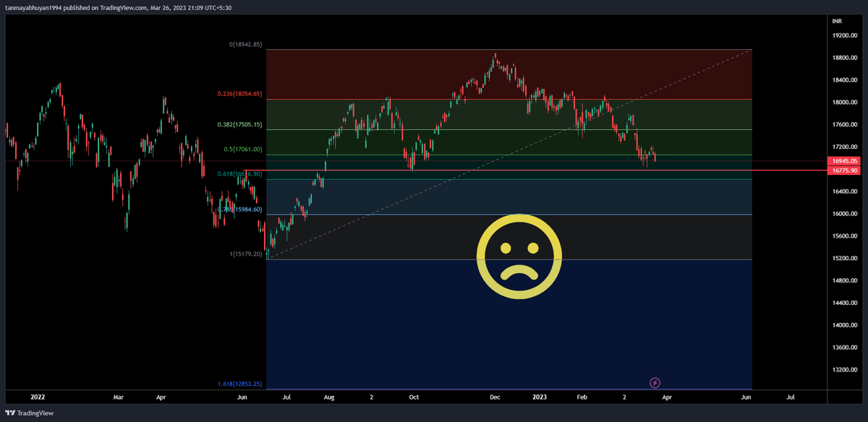The image size is (868, 422).
Task: Select the 0.236(18054.65) Fibonacci level label
Action: point(239,94)
